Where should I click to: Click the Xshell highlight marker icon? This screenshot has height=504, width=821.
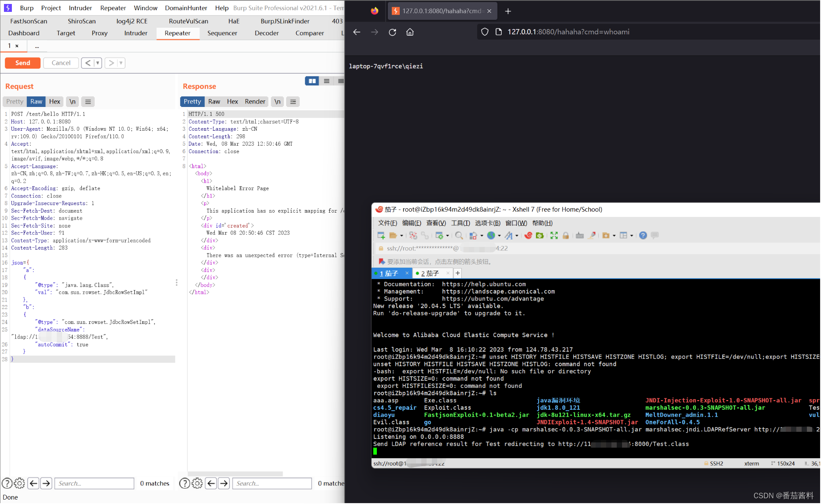(x=592, y=235)
